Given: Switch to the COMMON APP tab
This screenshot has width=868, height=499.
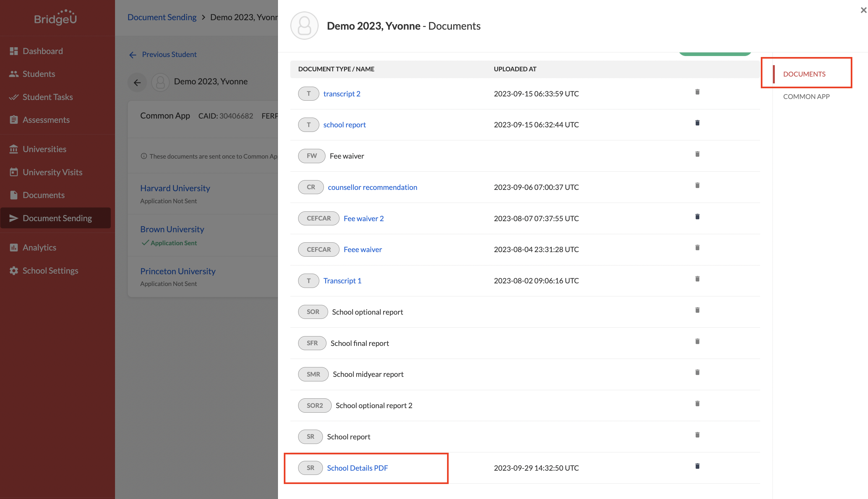Looking at the screenshot, I should pos(806,97).
